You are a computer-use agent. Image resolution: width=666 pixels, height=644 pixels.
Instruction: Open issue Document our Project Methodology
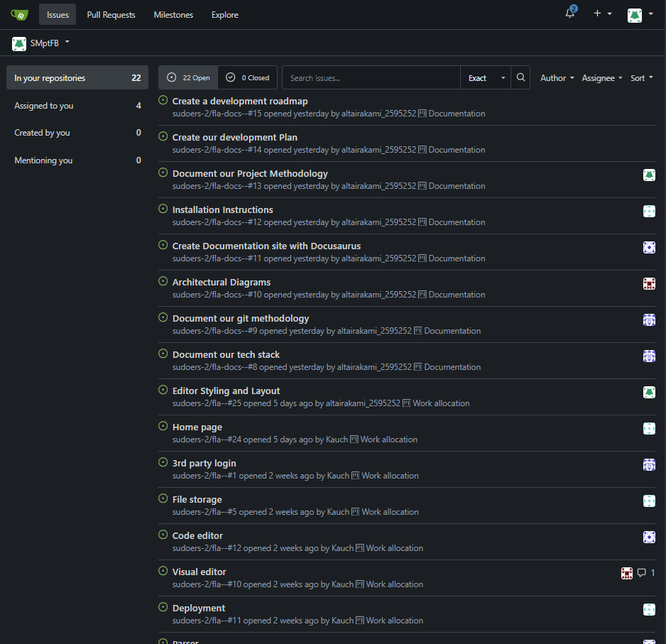pyautogui.click(x=250, y=173)
